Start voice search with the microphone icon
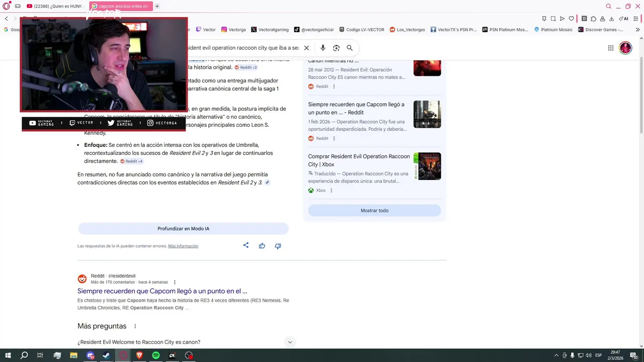The image size is (644, 362). pos(323,48)
